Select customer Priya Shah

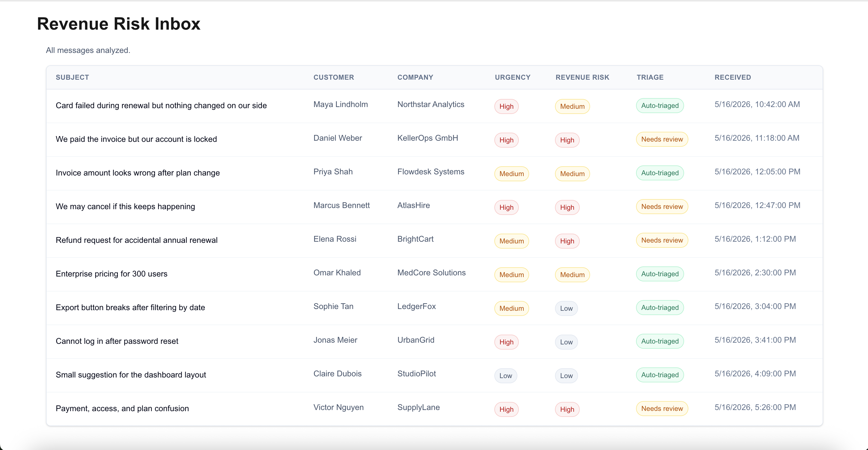(333, 172)
